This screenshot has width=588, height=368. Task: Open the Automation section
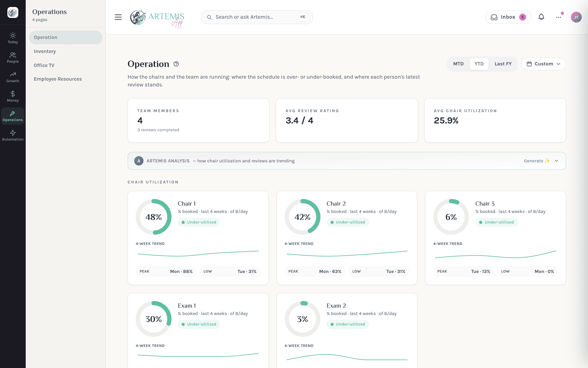(x=13, y=136)
